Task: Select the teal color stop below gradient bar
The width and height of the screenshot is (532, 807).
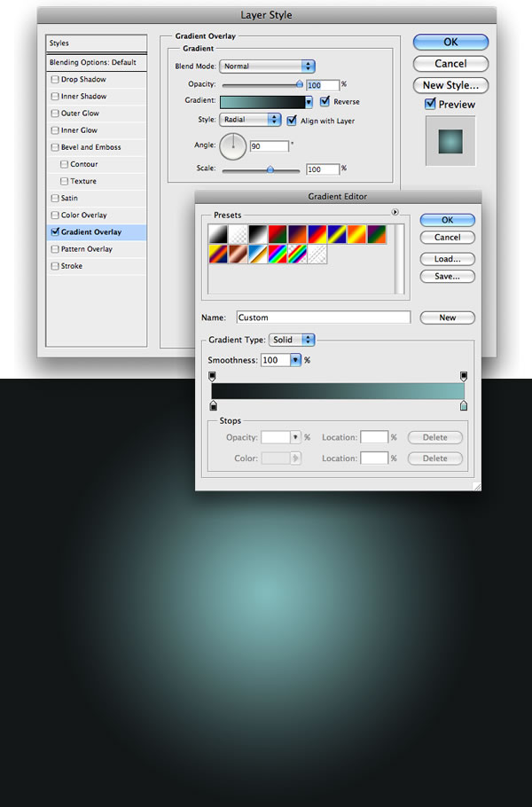Action: (464, 406)
